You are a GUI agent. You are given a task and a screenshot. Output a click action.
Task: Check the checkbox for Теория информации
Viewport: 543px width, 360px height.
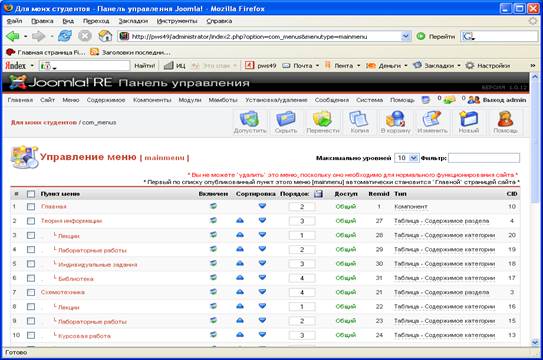[x=31, y=221]
